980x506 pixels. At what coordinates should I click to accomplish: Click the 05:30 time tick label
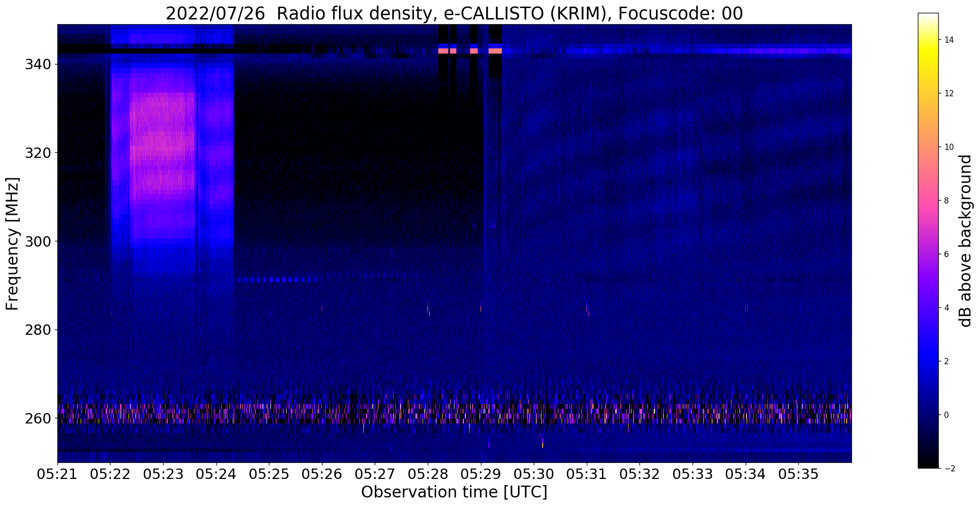[x=534, y=475]
